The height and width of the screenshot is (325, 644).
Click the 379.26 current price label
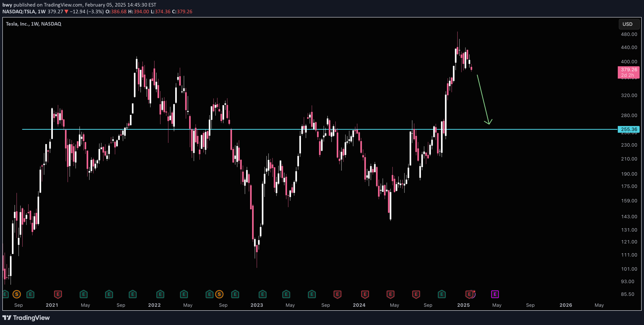[x=629, y=72]
